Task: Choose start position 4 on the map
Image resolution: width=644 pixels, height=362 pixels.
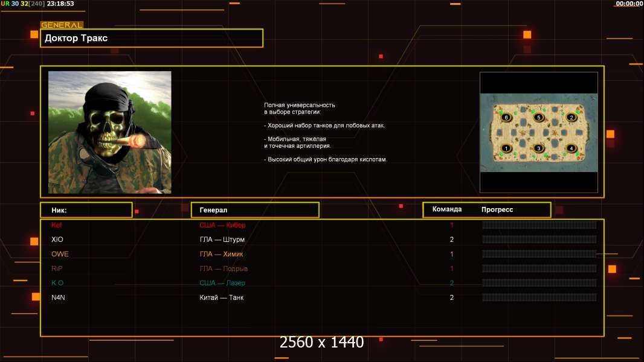Action: [572, 148]
